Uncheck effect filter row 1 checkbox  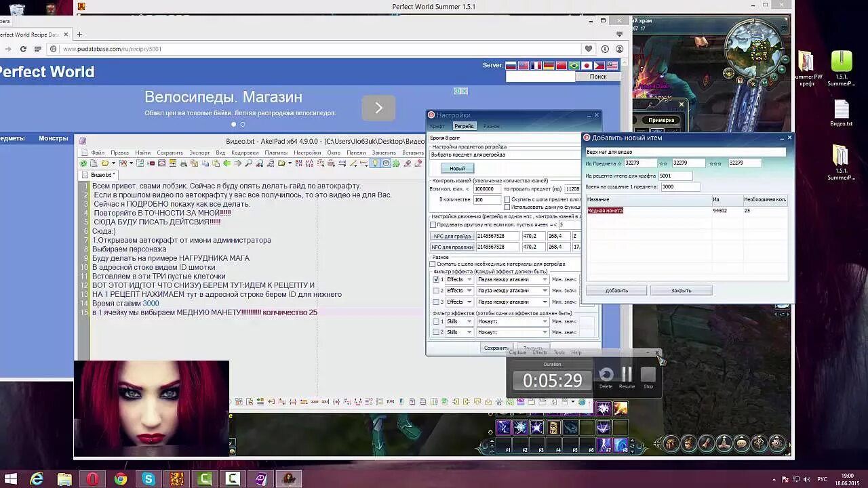click(436, 279)
